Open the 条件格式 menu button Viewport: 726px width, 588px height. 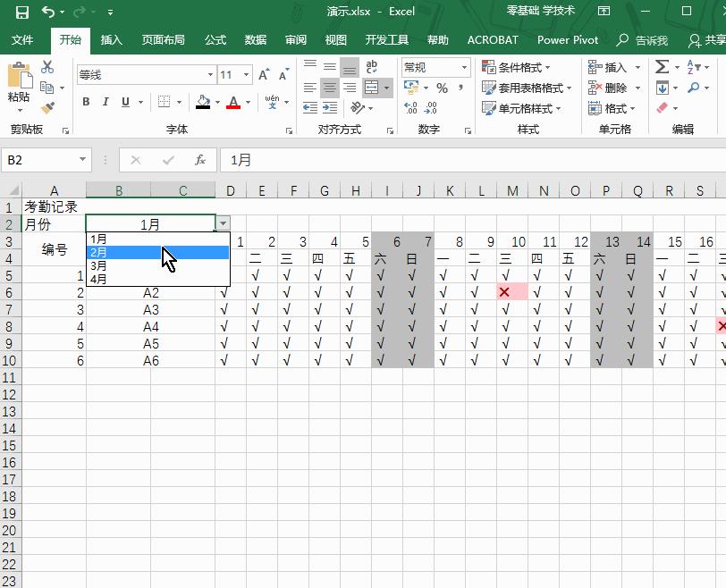517,67
